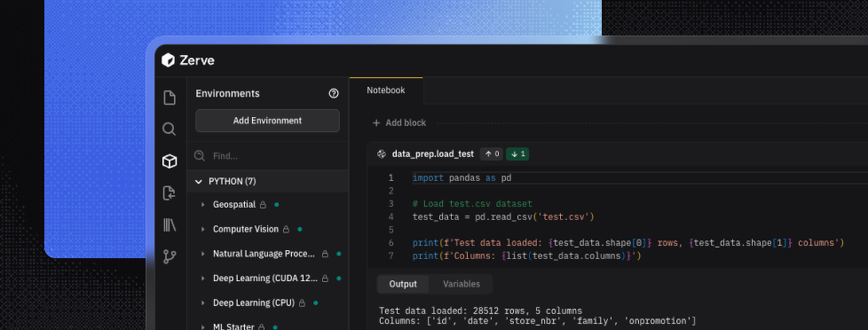Click the Add Environment button
Image resolution: width=868 pixels, height=330 pixels.
[267, 121]
